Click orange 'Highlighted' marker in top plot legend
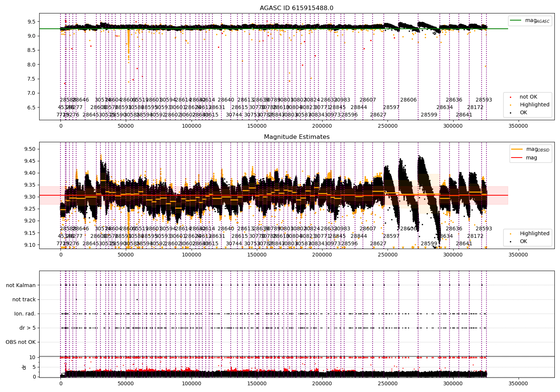 [x=510, y=105]
